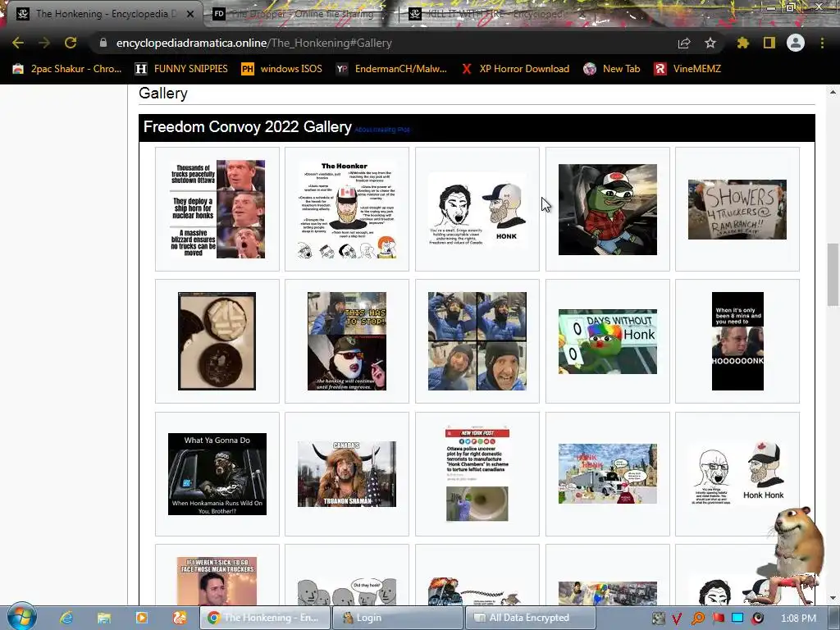Click the Gallery section heading
Screen dimensions: 840x630
point(163,94)
